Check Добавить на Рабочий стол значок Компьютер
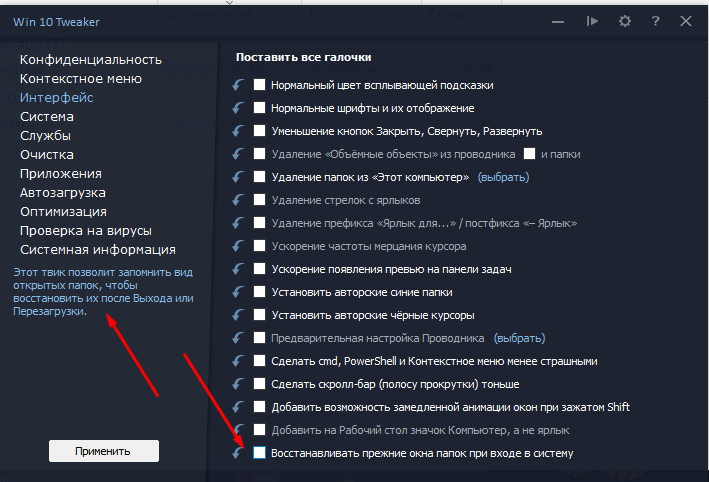The width and height of the screenshot is (709, 482). (x=260, y=430)
